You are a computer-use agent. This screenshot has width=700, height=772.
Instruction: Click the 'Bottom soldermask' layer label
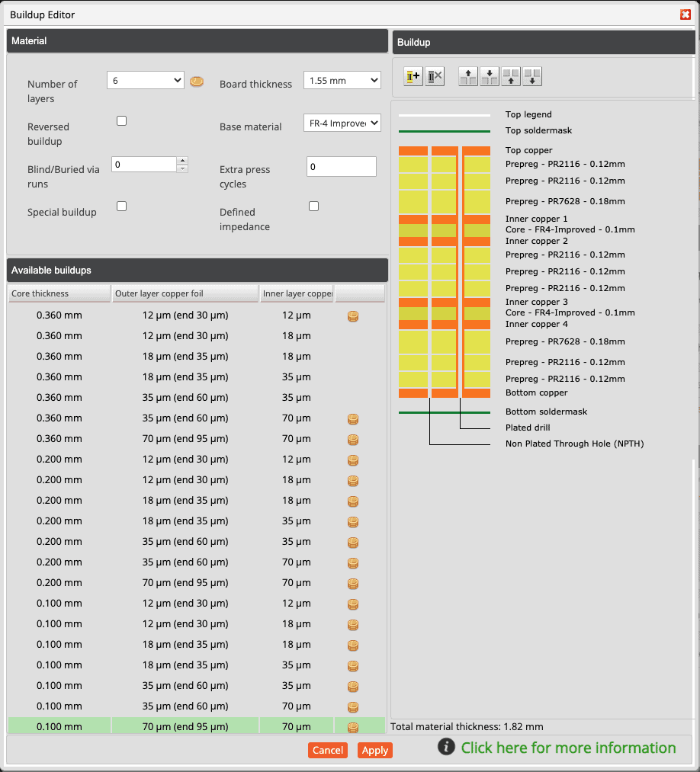546,412
